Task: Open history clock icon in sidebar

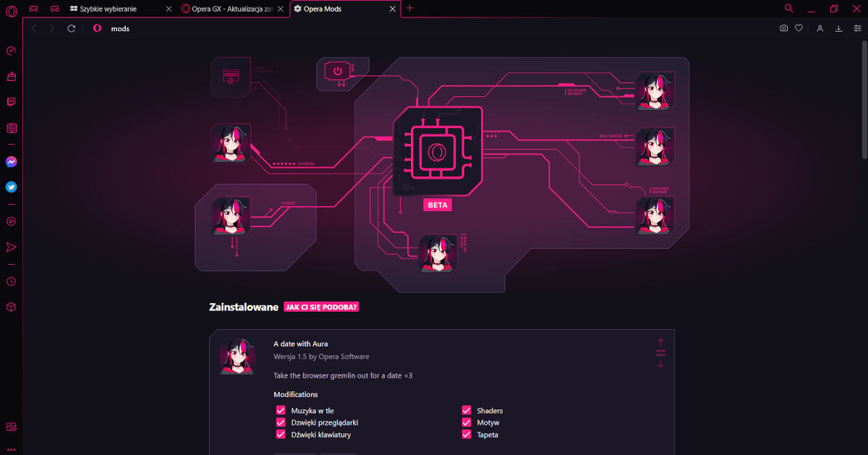Action: [x=11, y=281]
